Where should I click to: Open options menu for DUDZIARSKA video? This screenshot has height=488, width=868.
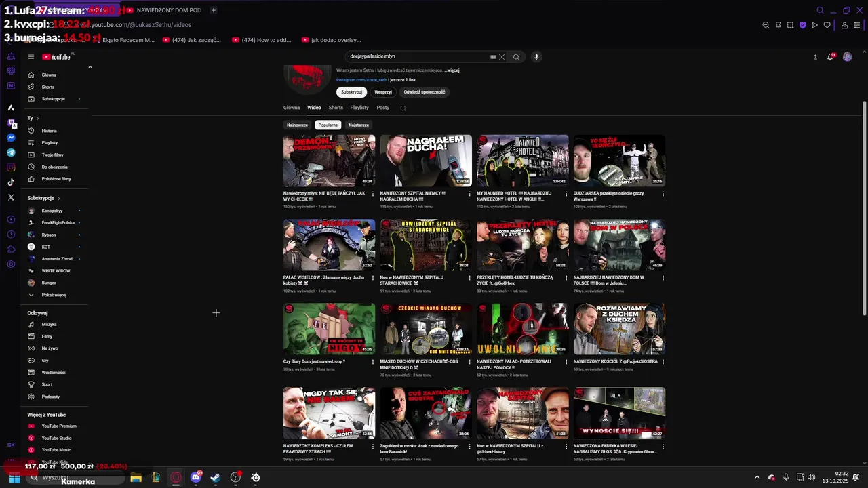pyautogui.click(x=663, y=194)
